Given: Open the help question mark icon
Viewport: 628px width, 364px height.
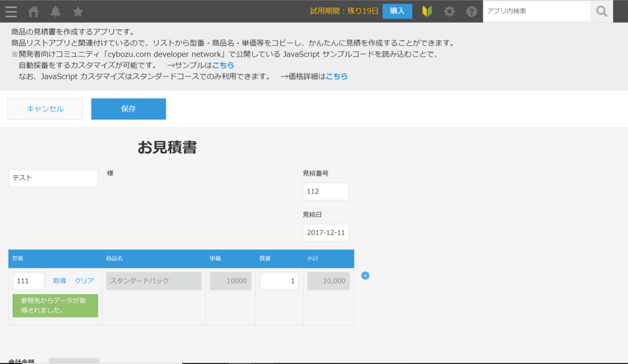Looking at the screenshot, I should (472, 11).
